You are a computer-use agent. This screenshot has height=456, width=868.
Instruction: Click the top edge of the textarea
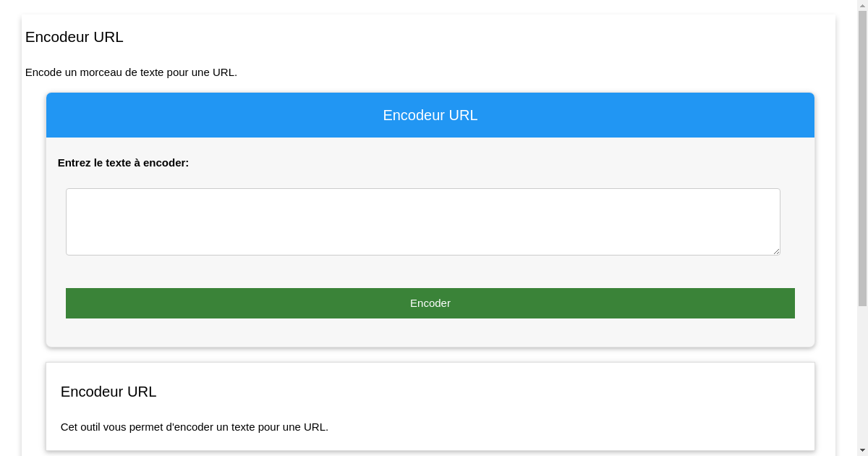click(x=422, y=190)
